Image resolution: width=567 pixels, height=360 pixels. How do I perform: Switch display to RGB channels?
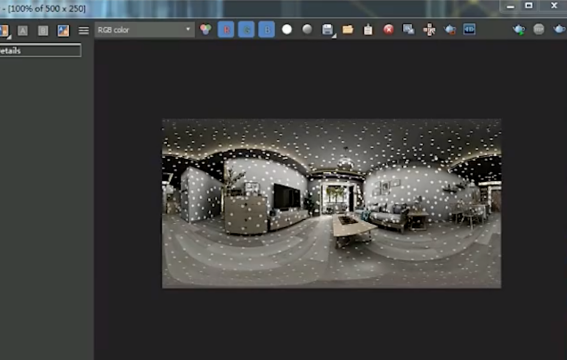(205, 30)
